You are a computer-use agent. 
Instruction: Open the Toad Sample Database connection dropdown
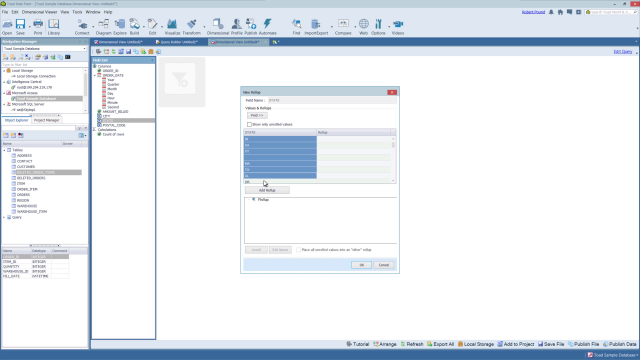(x=84, y=49)
